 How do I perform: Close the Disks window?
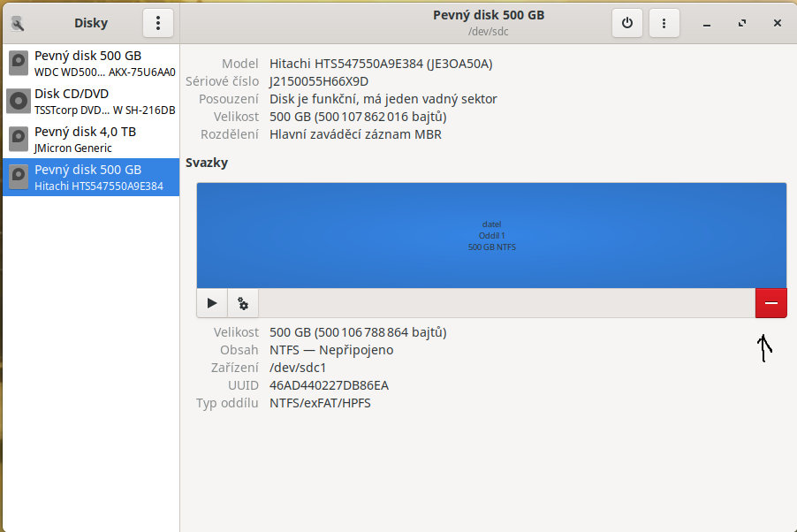pyautogui.click(x=777, y=23)
